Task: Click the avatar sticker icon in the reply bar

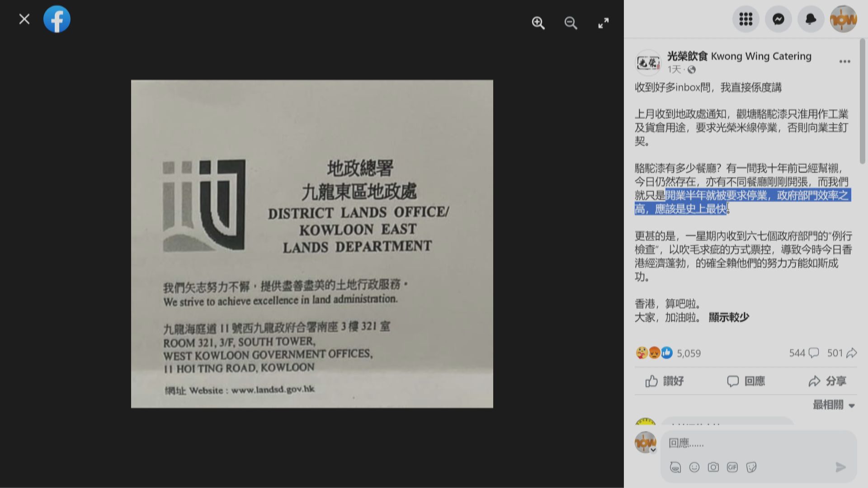Action: click(675, 467)
